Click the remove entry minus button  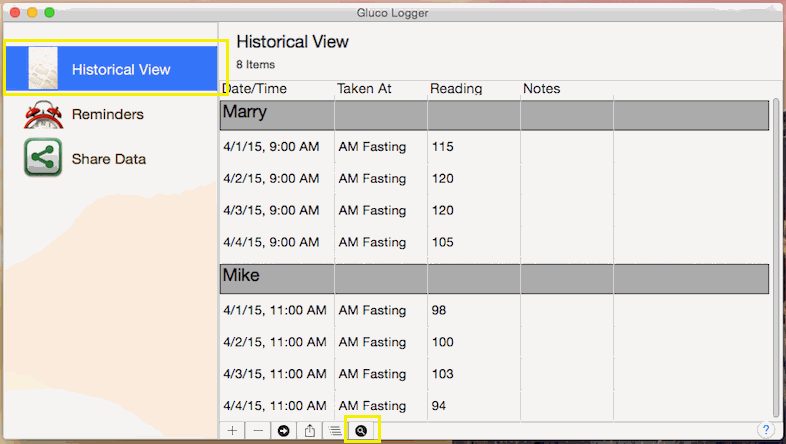258,430
